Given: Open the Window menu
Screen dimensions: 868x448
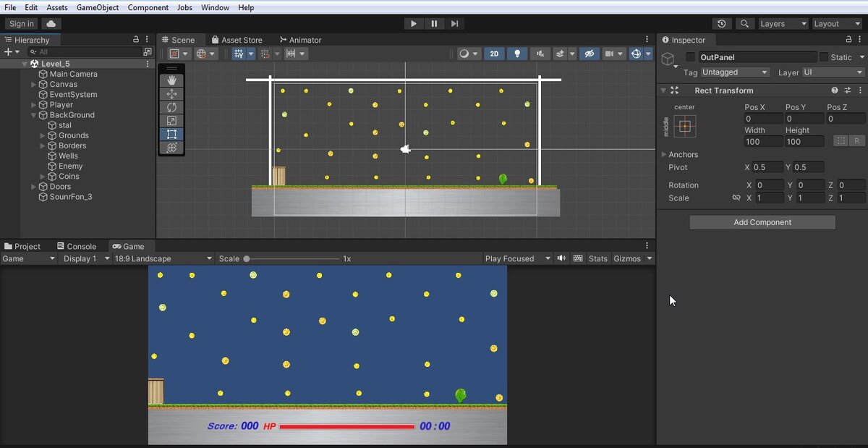Looking at the screenshot, I should 215,7.
